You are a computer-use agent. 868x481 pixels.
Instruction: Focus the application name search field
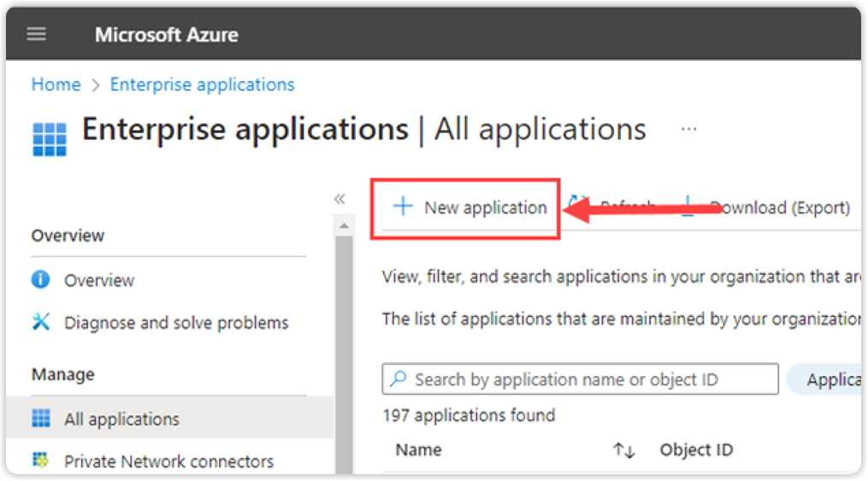tap(580, 379)
